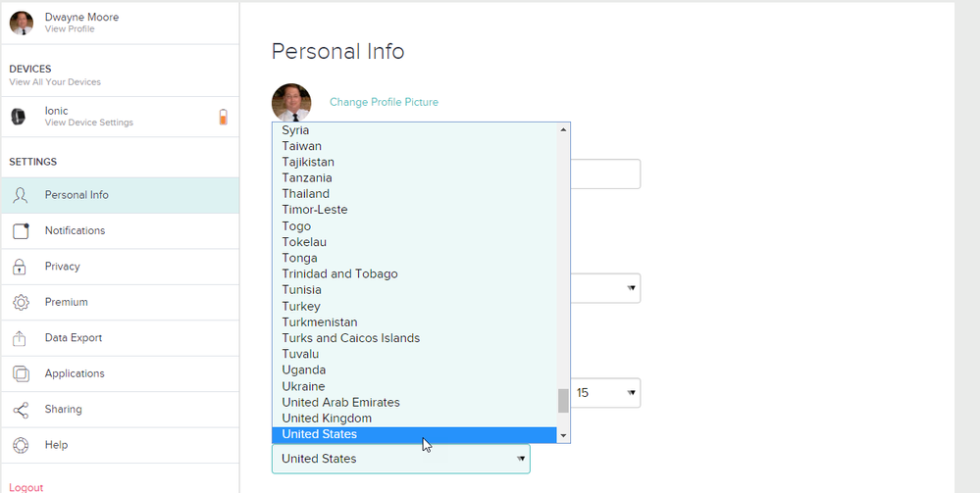Click the Data Export upload icon
Screen dimensions: 980x493
click(20, 338)
